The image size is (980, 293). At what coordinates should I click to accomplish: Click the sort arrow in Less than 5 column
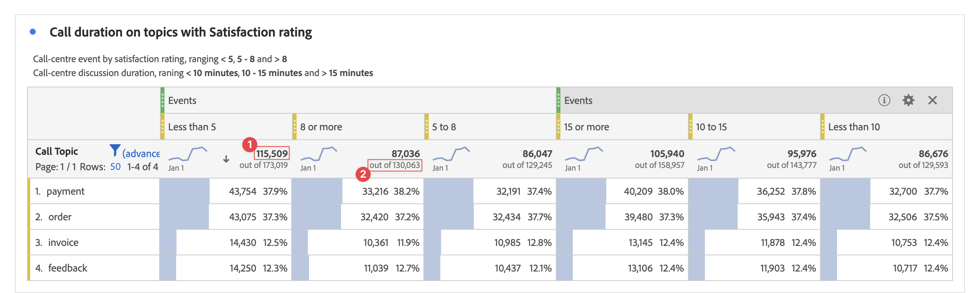226,159
